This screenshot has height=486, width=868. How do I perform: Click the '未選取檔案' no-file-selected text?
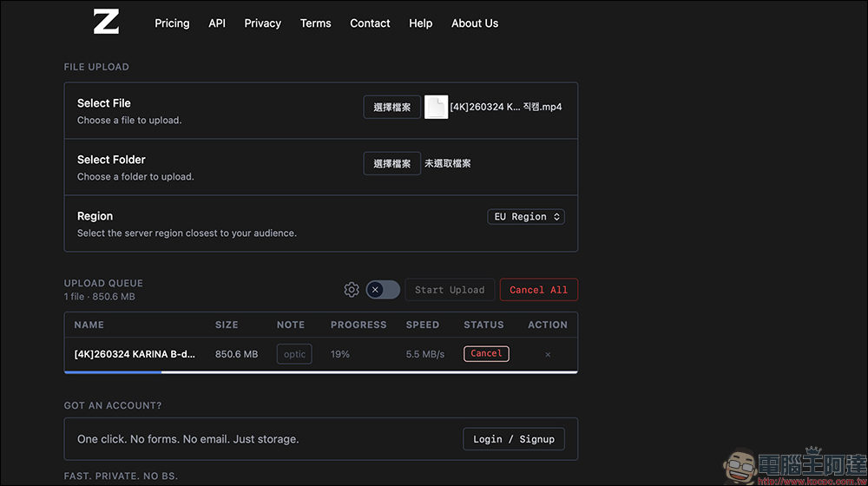point(447,163)
